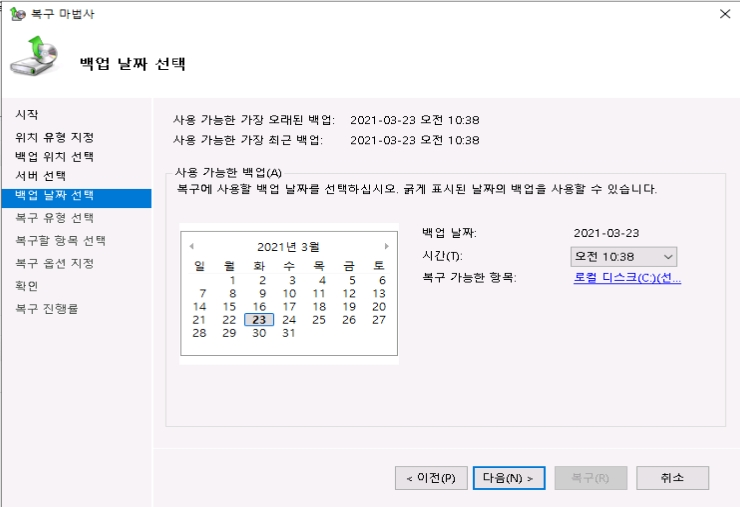The width and height of the screenshot is (740, 507).
Task: Select March 18 in calendar
Action: [319, 306]
